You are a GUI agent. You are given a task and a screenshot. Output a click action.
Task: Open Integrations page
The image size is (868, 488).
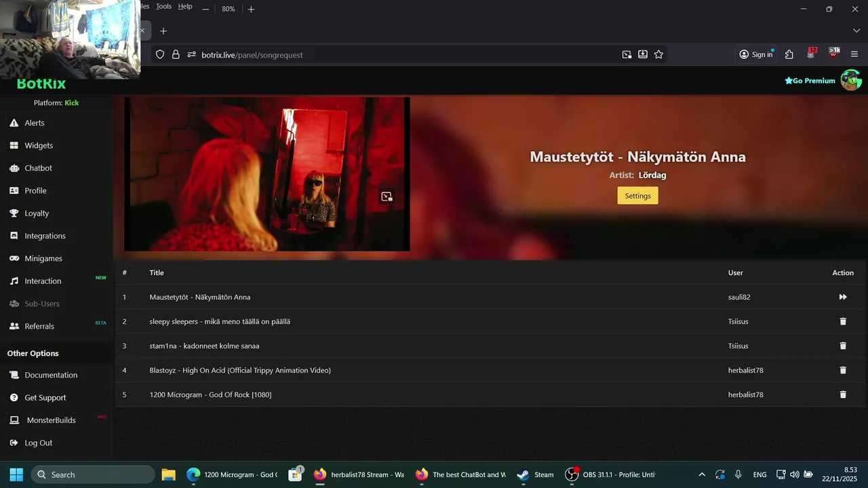click(x=45, y=236)
